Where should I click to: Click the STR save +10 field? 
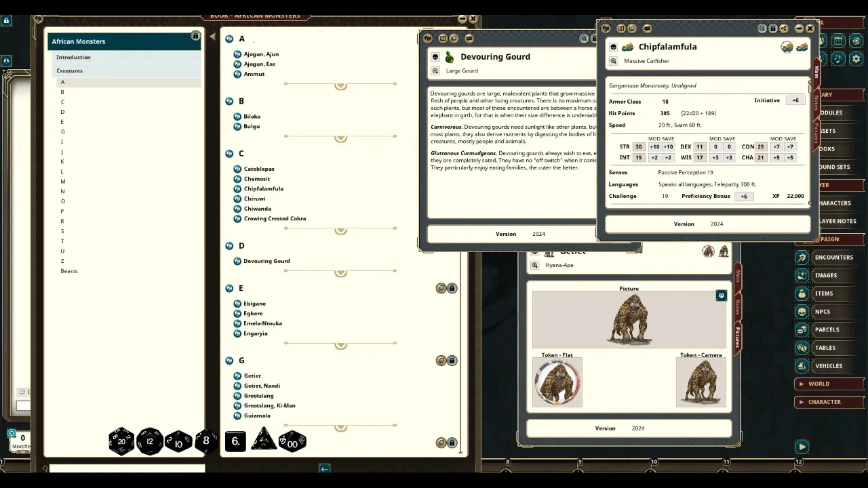(x=668, y=146)
